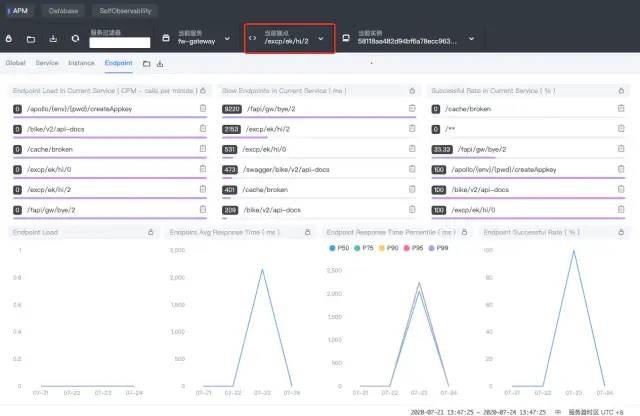Select the Instance view tab

click(81, 63)
